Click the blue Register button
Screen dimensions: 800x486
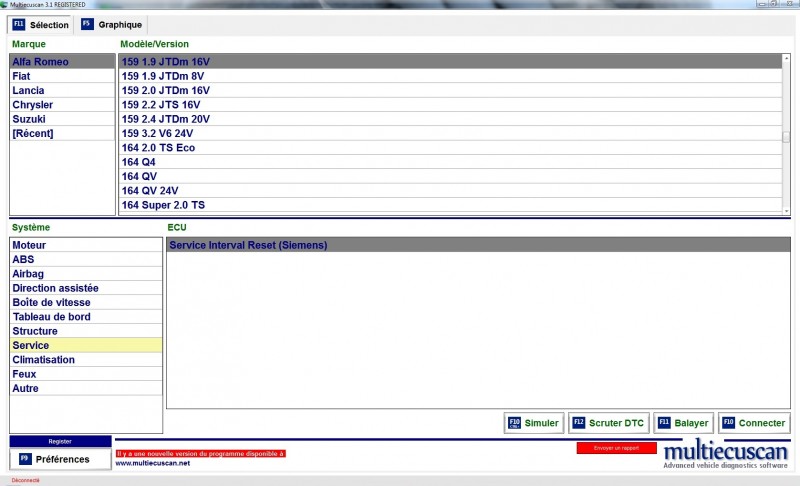coord(60,441)
